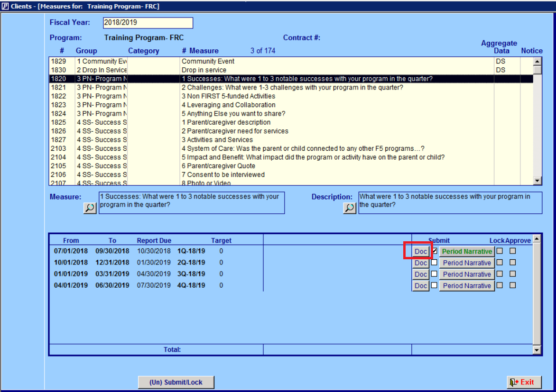Select measure 'Consent to be interviewed'
The width and height of the screenshot is (556, 392).
(x=291, y=174)
